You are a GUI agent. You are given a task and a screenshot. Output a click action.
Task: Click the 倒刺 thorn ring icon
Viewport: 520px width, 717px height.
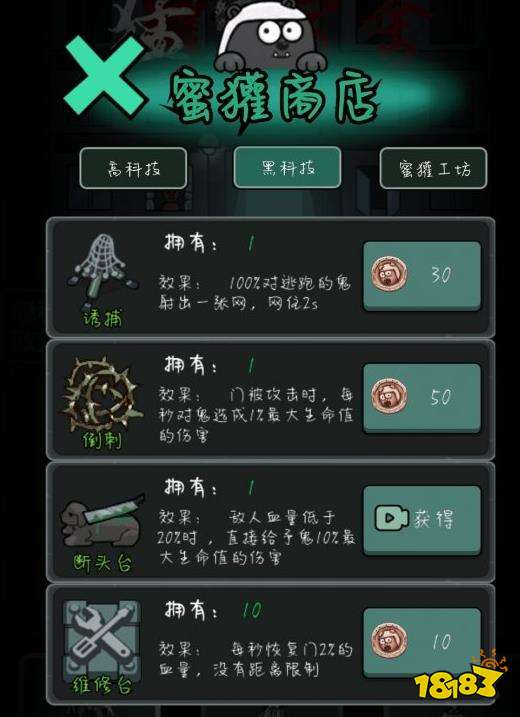click(x=102, y=394)
